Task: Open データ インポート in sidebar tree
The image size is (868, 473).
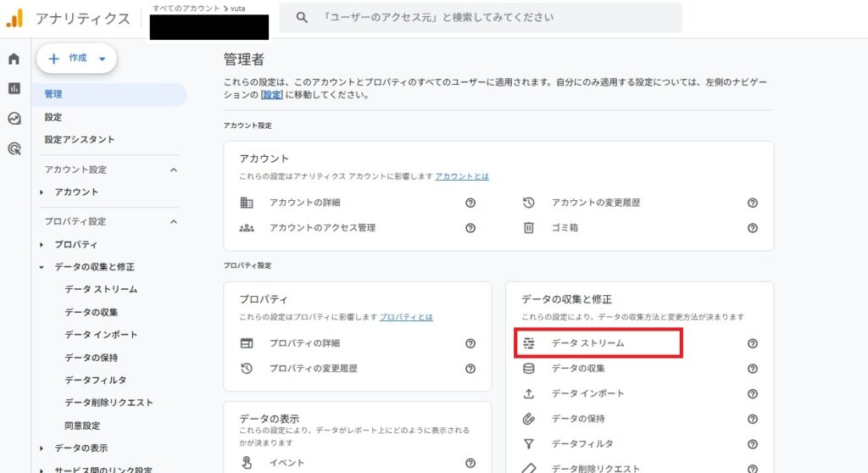Action: [101, 335]
